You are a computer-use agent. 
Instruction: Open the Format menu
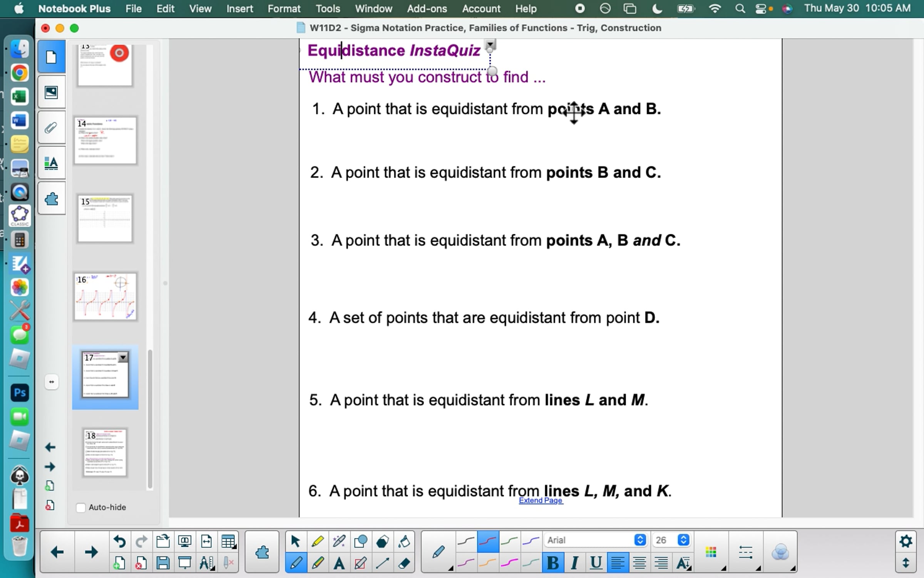(284, 8)
